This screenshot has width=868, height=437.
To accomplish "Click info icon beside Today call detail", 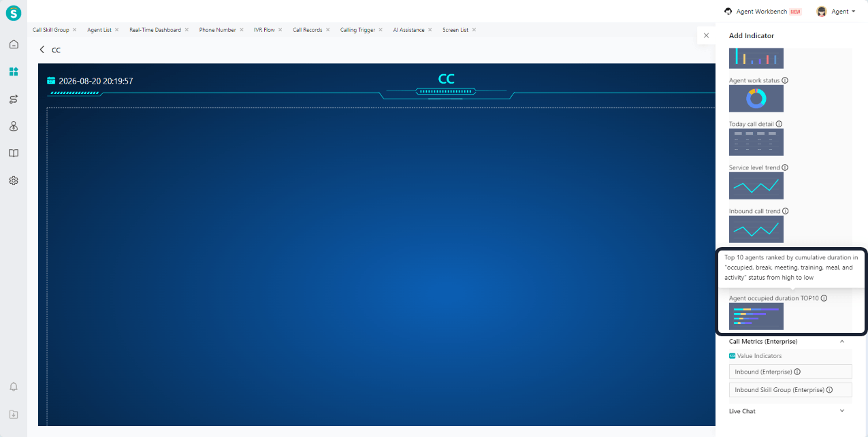I will tap(779, 124).
